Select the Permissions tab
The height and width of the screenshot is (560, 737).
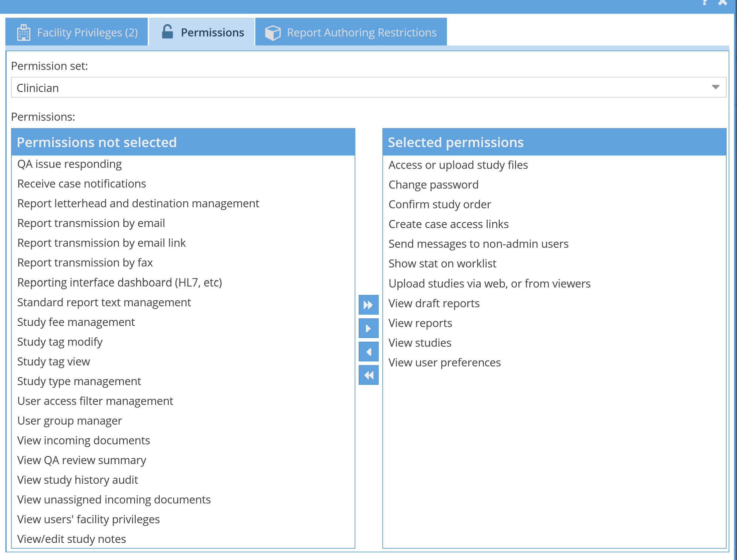point(202,32)
